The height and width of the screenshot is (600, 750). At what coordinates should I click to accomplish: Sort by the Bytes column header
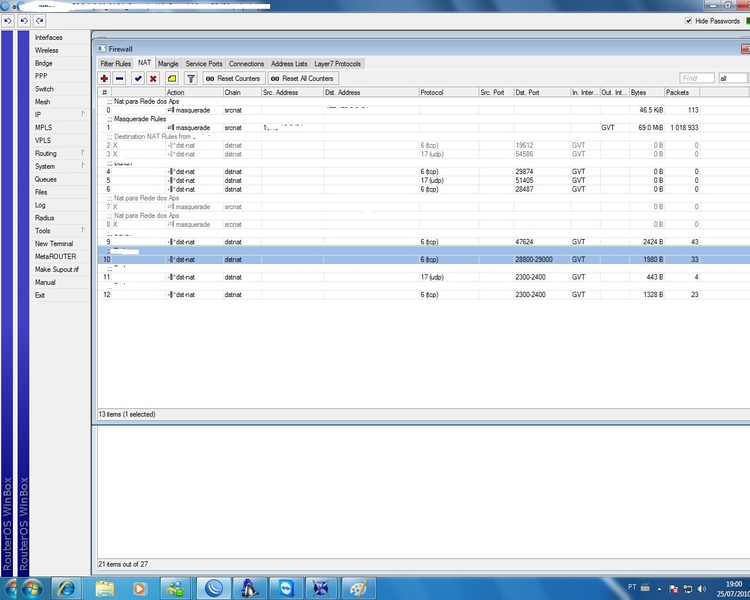pyautogui.click(x=647, y=92)
